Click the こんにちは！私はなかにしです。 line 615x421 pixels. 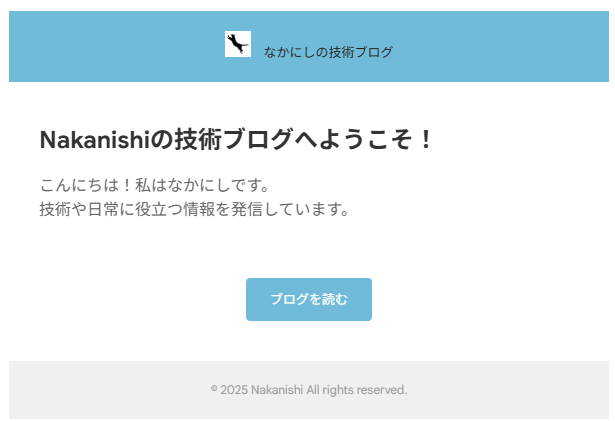[x=155, y=185]
